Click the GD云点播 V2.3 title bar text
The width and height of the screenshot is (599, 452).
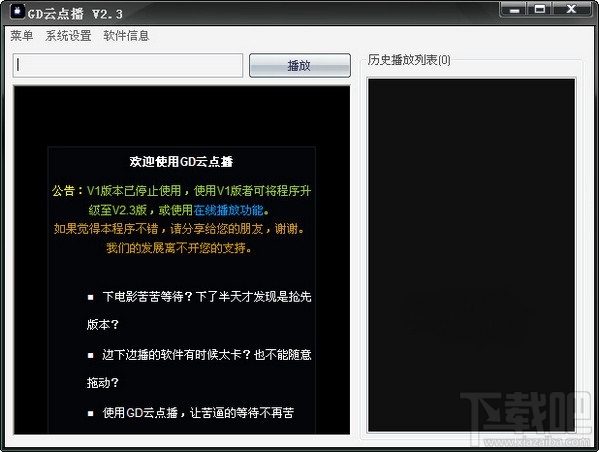75,14
